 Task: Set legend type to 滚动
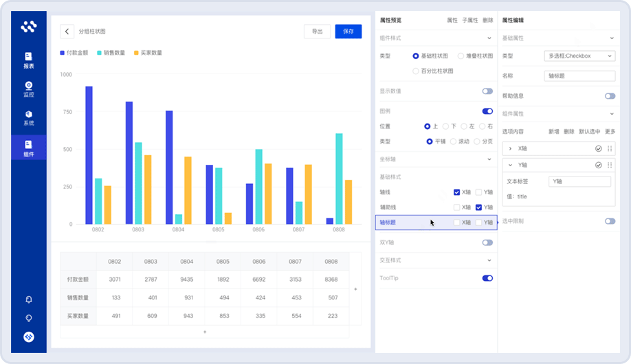point(453,141)
